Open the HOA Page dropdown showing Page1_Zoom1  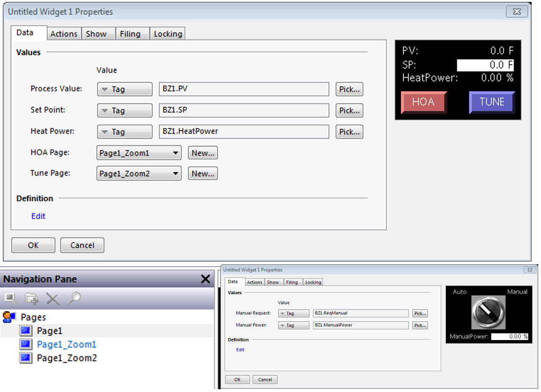pyautogui.click(x=139, y=153)
